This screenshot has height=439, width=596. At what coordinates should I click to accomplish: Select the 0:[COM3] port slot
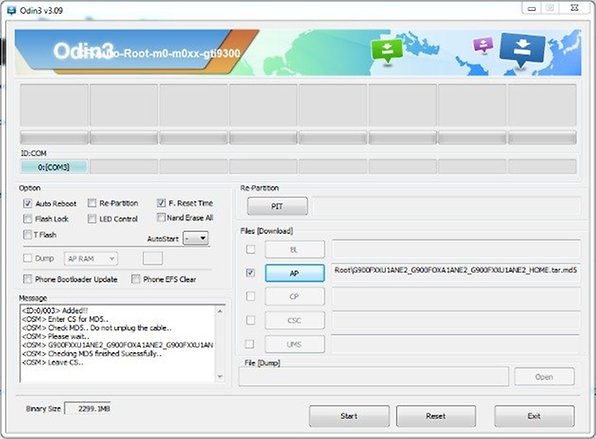click(54, 167)
